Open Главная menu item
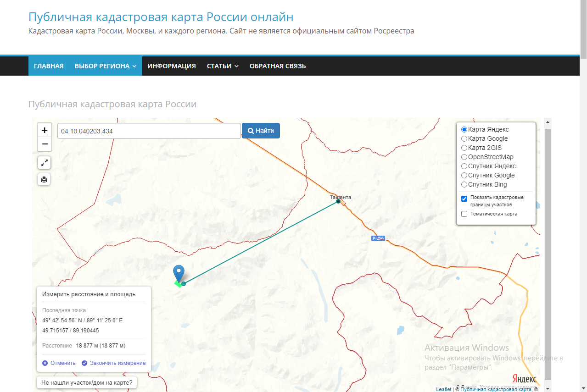587x392 pixels. tap(49, 66)
